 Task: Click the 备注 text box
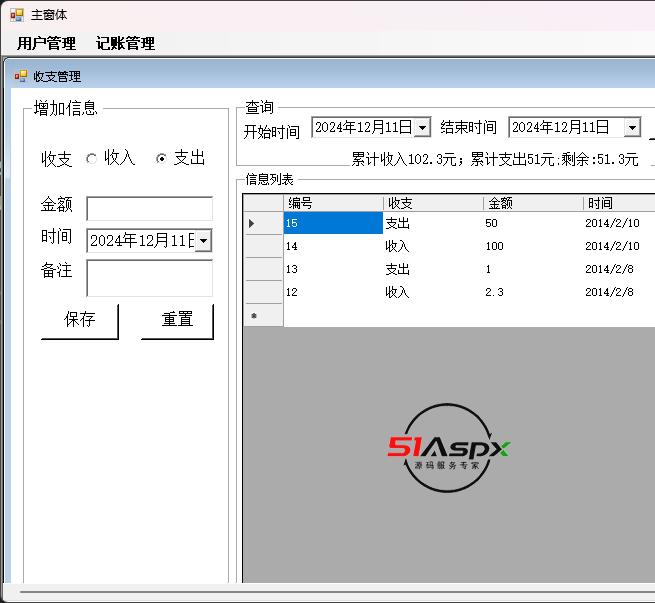click(x=149, y=278)
